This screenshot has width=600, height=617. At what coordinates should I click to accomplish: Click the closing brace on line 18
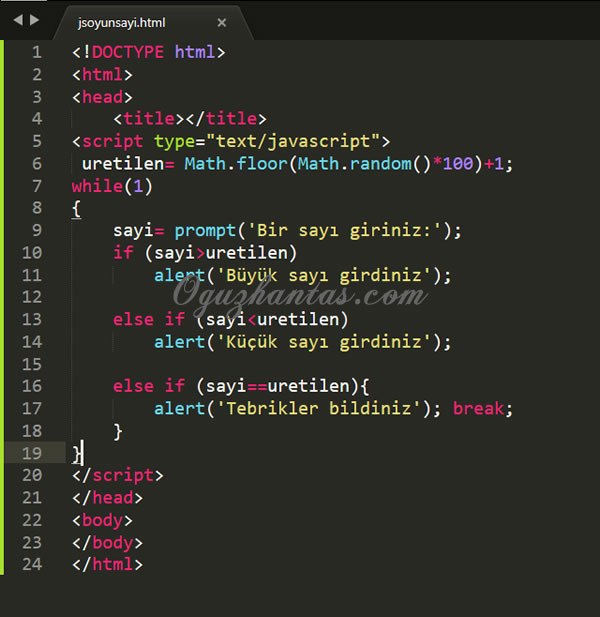coord(118,431)
